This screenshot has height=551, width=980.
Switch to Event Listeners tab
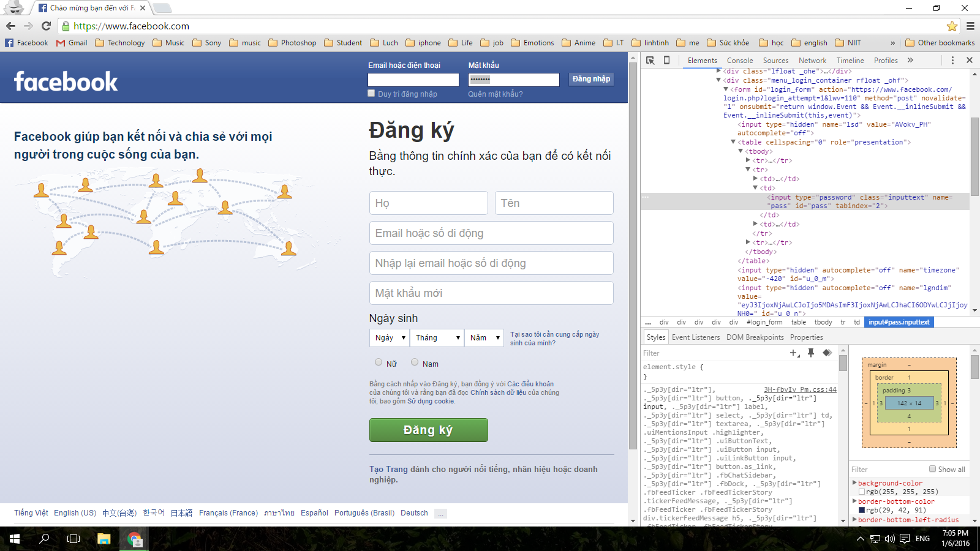[x=696, y=337]
